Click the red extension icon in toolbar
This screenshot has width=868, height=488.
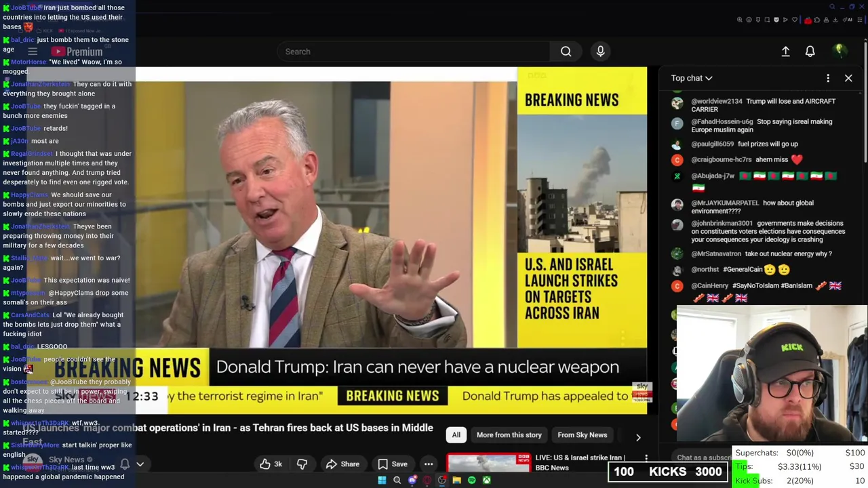pos(808,20)
